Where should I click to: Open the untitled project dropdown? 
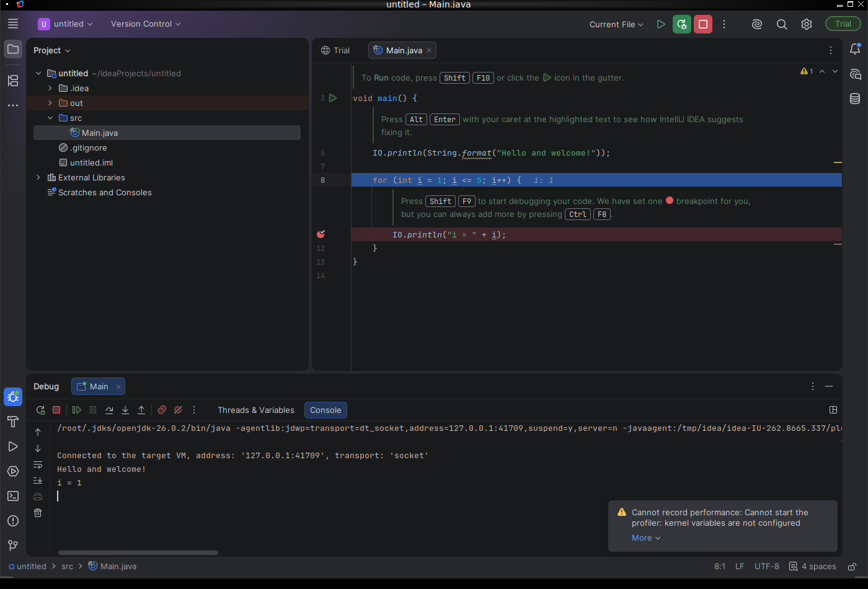click(x=66, y=24)
